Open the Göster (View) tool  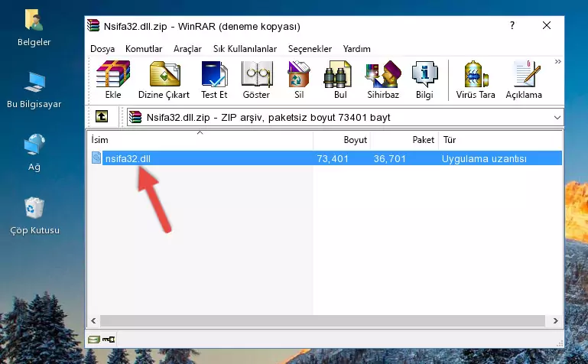[x=256, y=80]
